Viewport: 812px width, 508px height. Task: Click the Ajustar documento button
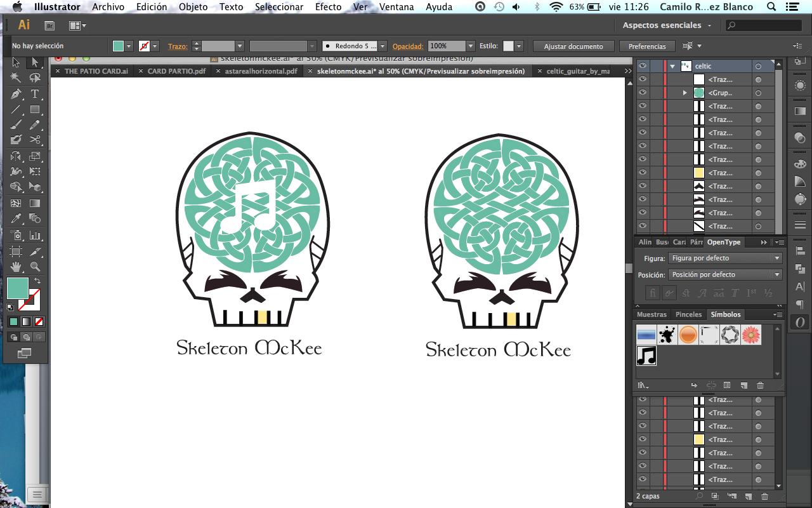click(x=573, y=46)
